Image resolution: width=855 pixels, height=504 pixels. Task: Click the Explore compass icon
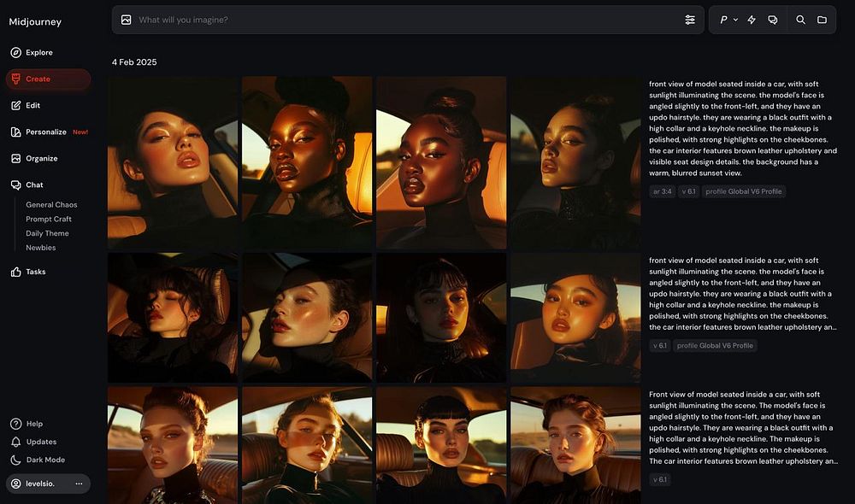point(15,52)
